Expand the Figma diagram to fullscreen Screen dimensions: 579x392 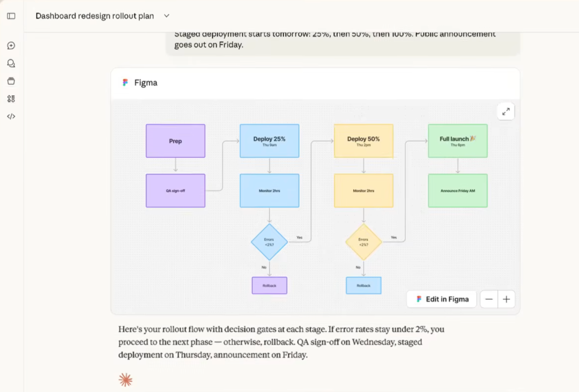click(506, 112)
